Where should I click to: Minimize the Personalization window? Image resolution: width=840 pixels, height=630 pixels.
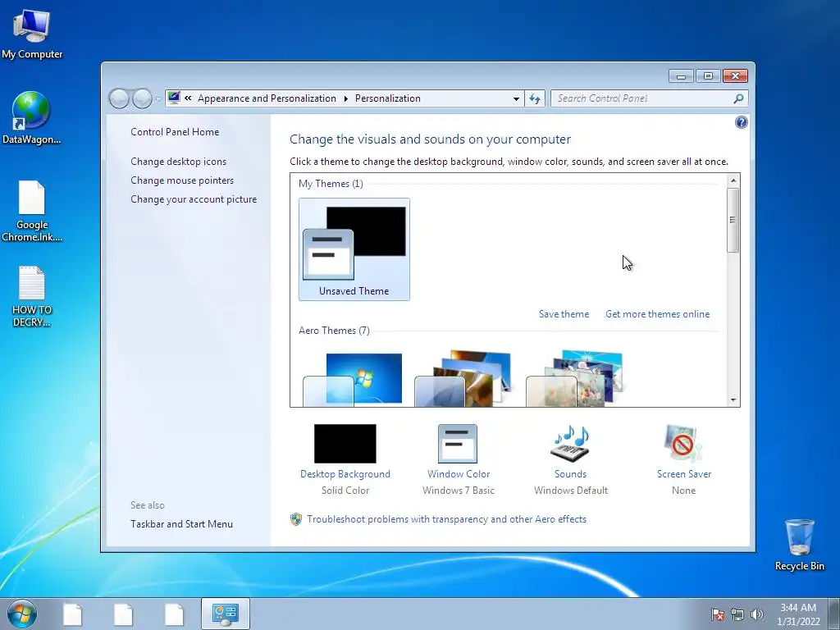(x=681, y=76)
